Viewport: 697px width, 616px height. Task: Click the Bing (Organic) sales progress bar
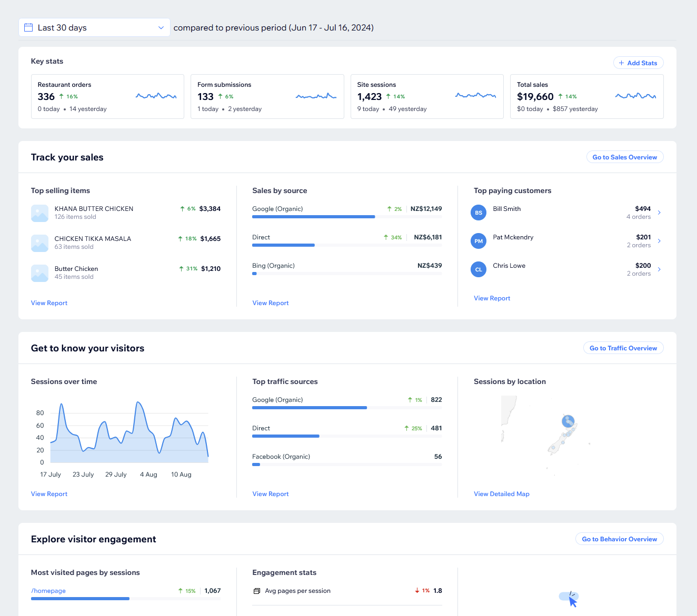[347, 274]
